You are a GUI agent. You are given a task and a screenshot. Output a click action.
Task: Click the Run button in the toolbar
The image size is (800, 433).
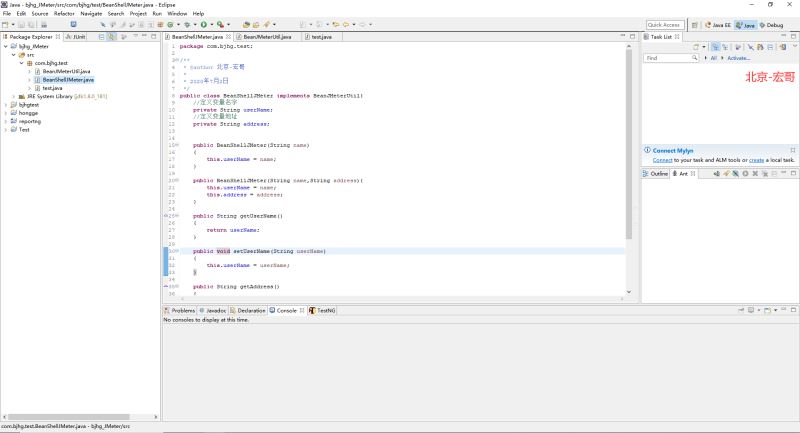coord(203,24)
